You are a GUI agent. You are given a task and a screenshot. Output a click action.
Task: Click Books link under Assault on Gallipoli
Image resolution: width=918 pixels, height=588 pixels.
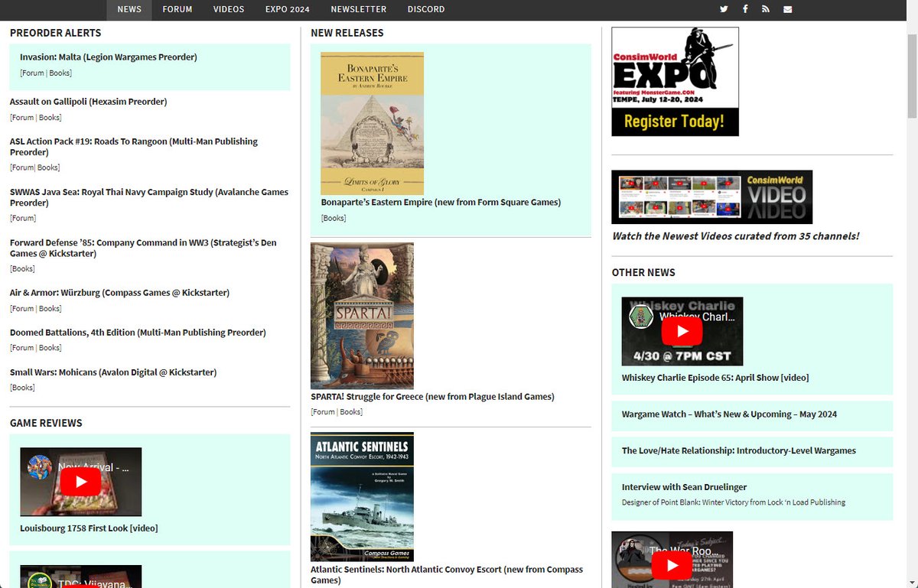(50, 118)
